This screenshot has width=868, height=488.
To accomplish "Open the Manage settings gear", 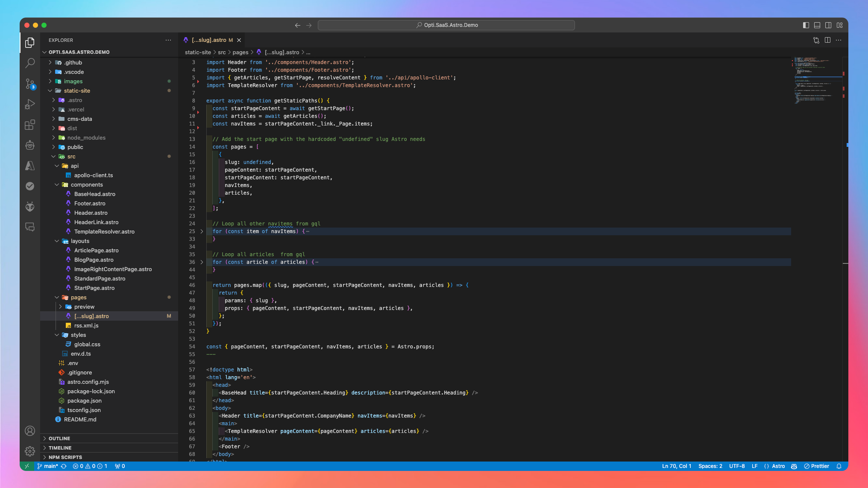I will click(30, 451).
